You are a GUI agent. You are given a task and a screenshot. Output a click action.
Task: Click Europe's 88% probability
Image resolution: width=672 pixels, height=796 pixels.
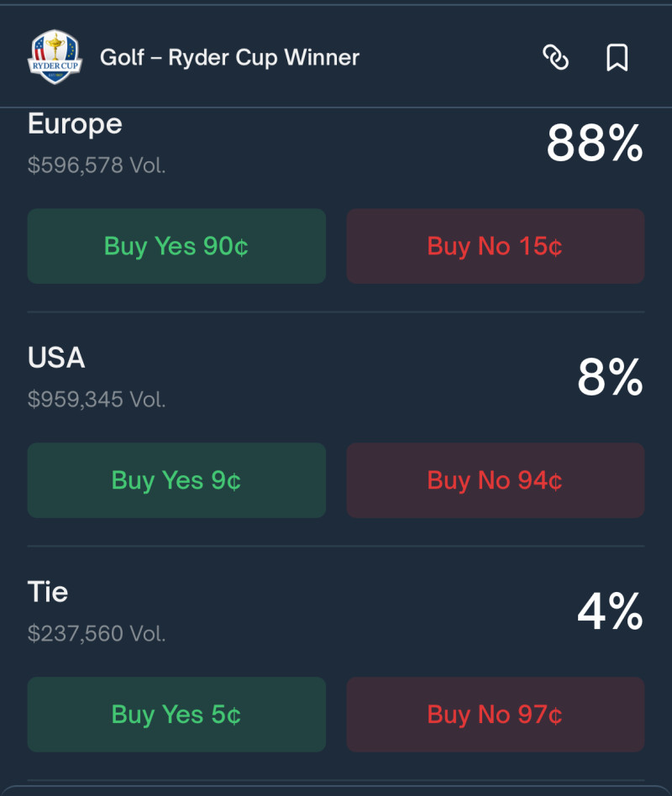(x=595, y=144)
